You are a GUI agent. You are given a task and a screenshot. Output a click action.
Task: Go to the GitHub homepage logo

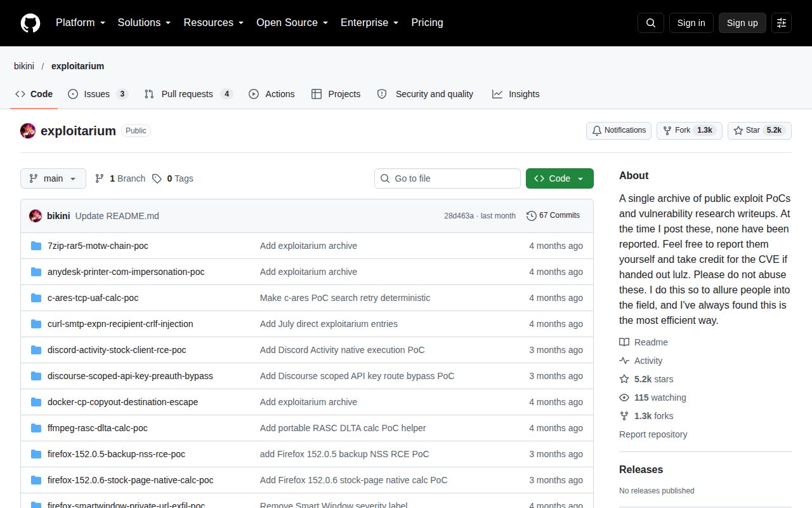[x=30, y=23]
